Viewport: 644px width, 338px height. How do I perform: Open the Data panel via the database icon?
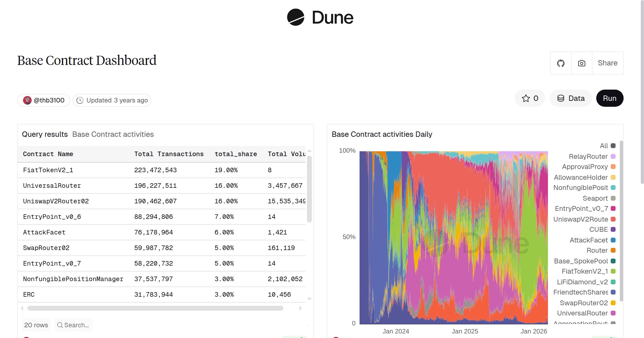pos(561,98)
